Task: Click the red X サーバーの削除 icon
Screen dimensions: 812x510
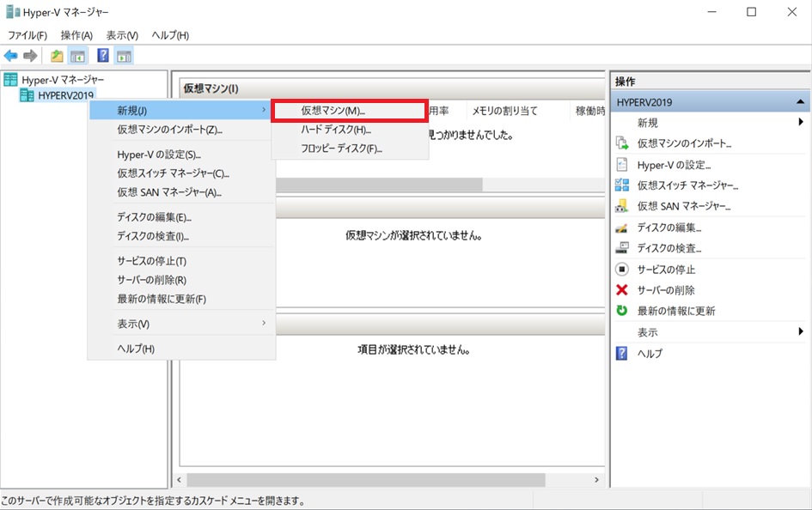Action: (x=622, y=290)
